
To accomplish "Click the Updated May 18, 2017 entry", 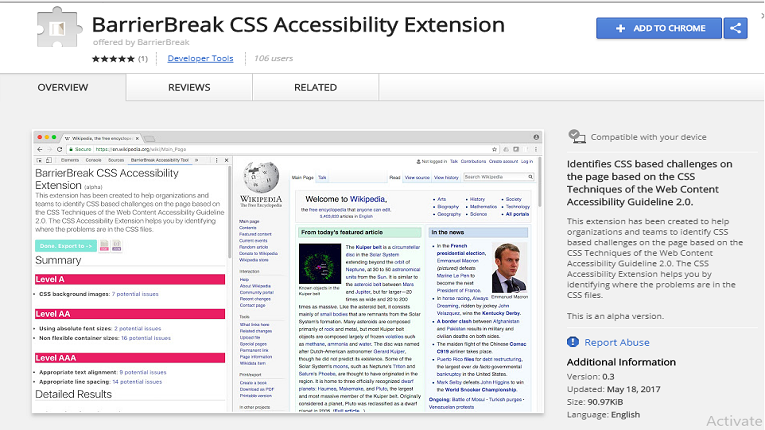I will pos(613,389).
